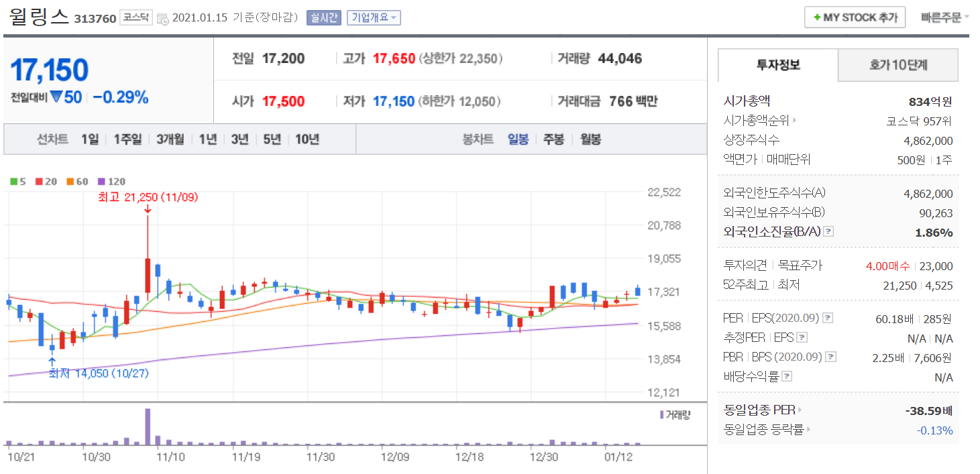The height and width of the screenshot is (474, 980).
Task: Click the arrow icon after 시가총액순위
Action: coord(795,121)
